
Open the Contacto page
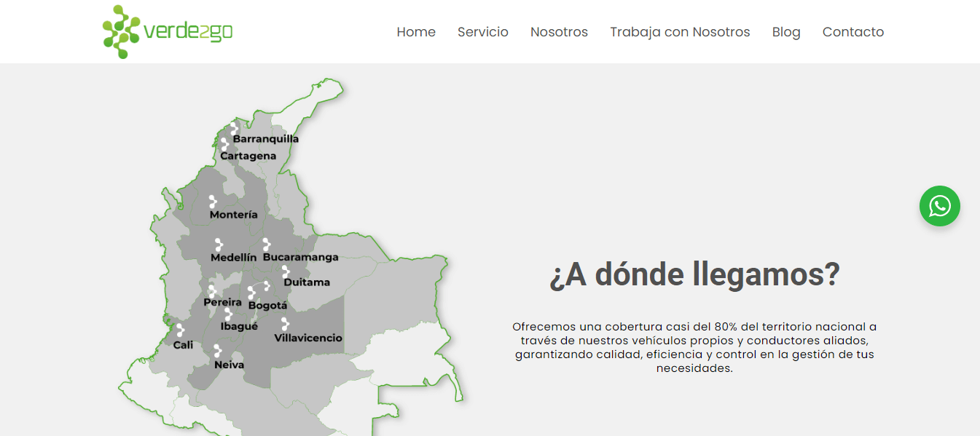coord(852,32)
